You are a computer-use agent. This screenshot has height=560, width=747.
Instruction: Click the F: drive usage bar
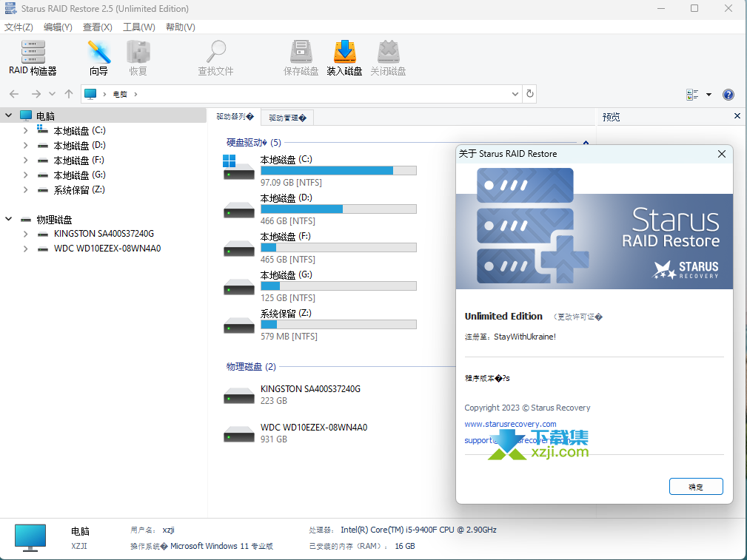(339, 248)
